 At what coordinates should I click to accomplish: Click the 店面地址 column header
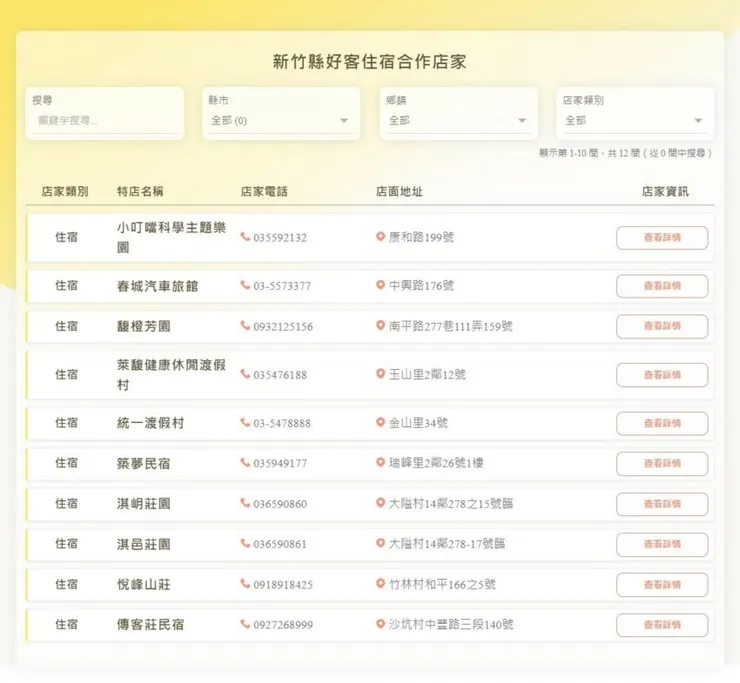(x=399, y=191)
